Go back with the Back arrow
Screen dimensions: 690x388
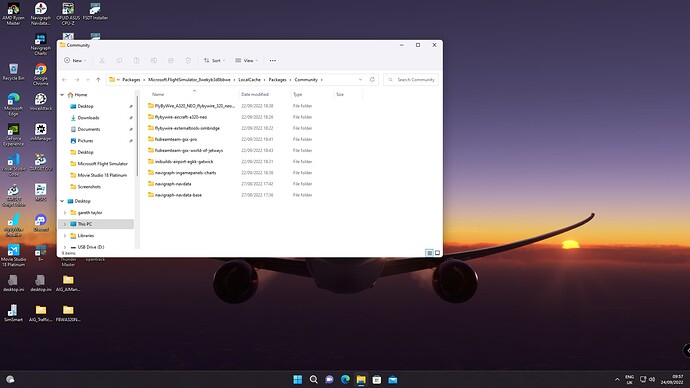[x=65, y=80]
